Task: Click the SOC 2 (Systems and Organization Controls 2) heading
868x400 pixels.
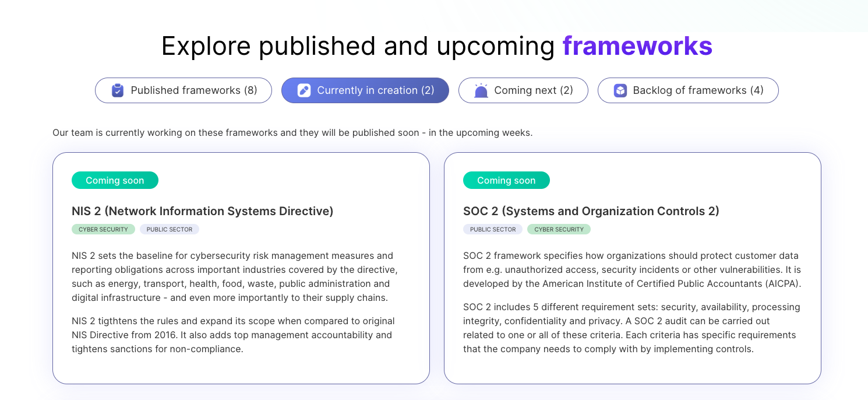Action: tap(590, 211)
